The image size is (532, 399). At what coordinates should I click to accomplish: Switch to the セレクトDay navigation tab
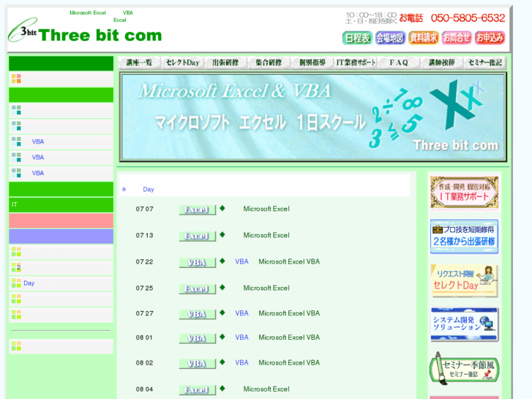click(182, 63)
